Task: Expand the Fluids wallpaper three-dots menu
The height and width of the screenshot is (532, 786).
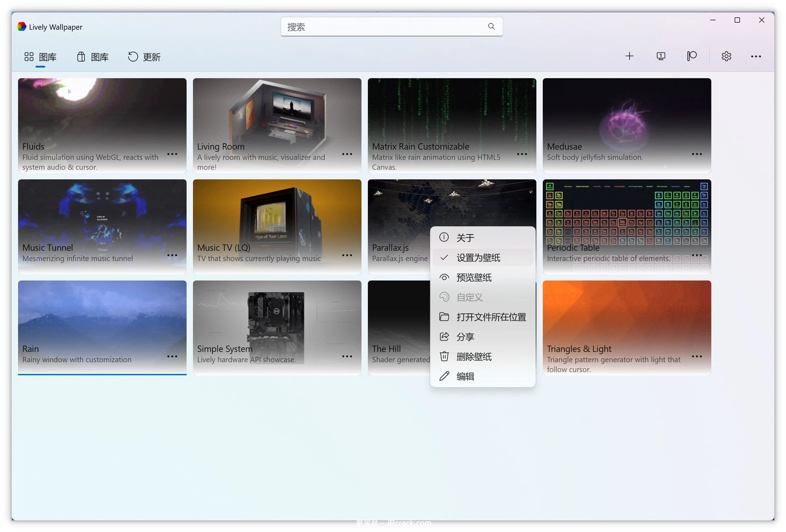Action: (172, 154)
